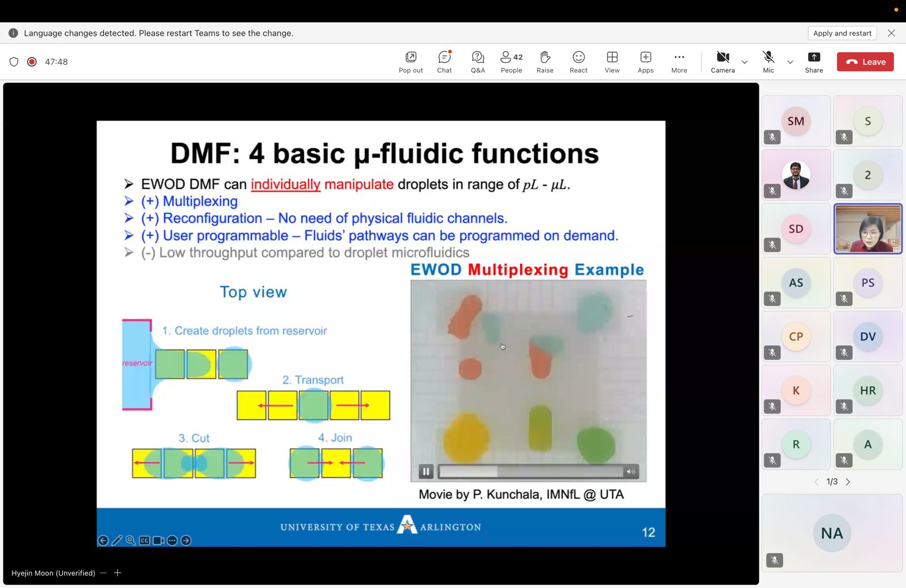Image resolution: width=906 pixels, height=588 pixels.
Task: Click muted mic icon on NA tile
Action: 774,560
